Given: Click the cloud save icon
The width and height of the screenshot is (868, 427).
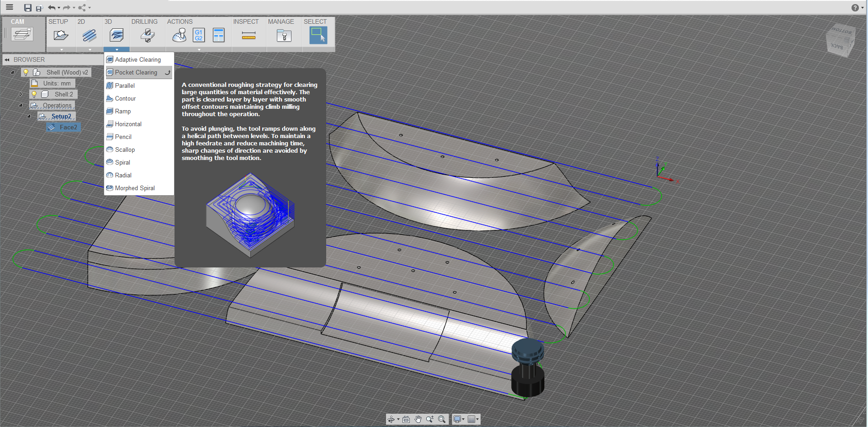Looking at the screenshot, I should click(x=39, y=8).
